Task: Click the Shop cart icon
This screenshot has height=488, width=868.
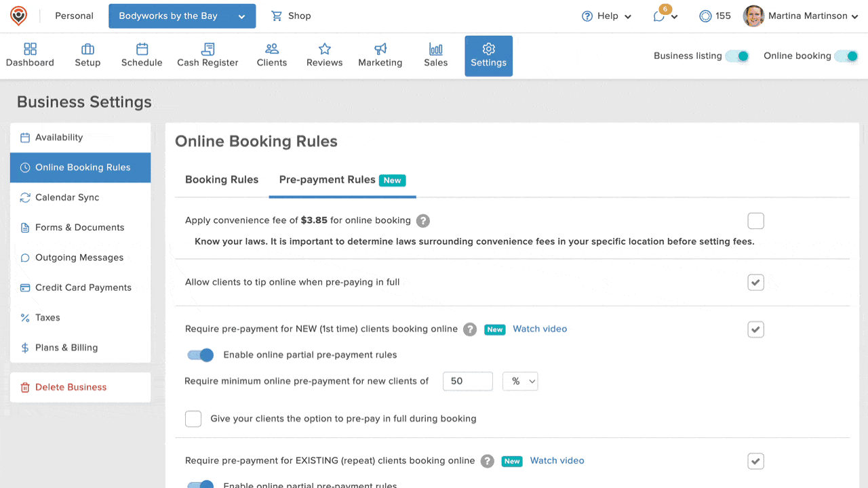Action: click(277, 16)
